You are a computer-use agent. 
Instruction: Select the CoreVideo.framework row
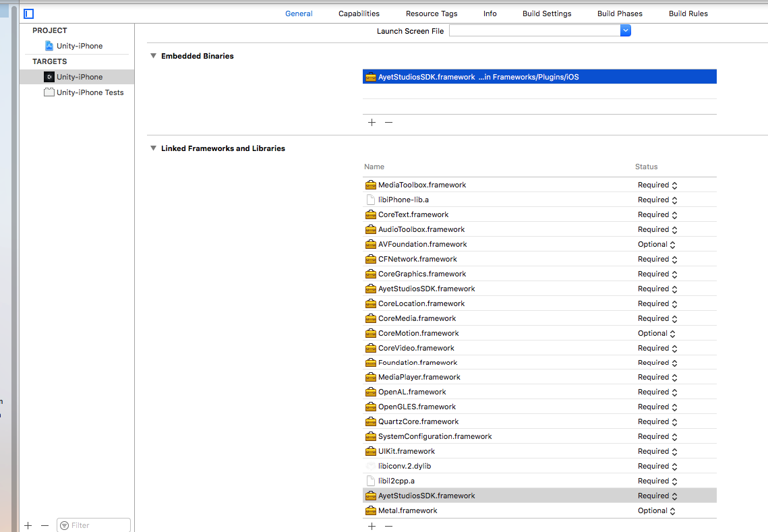(x=539, y=349)
